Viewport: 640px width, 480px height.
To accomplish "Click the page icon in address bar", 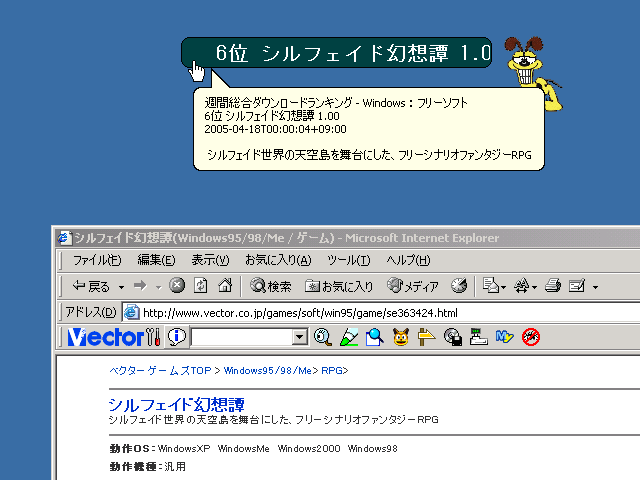I will pyautogui.click(x=131, y=313).
